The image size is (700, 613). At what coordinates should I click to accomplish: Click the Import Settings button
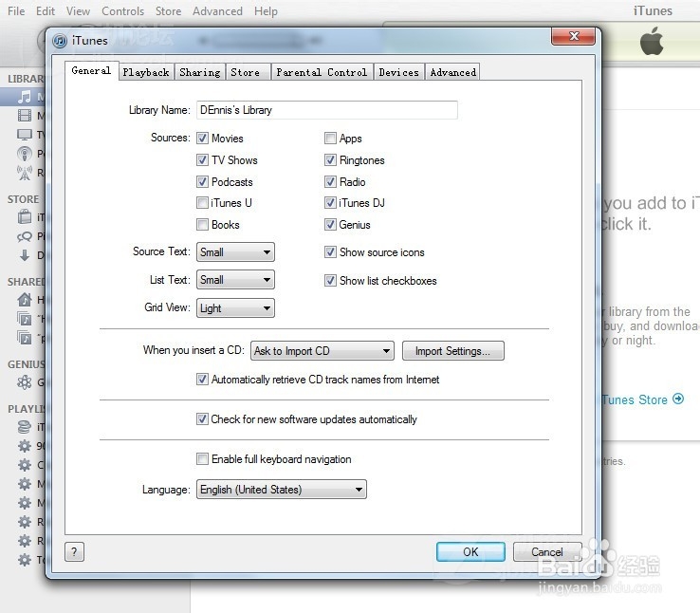[453, 351]
